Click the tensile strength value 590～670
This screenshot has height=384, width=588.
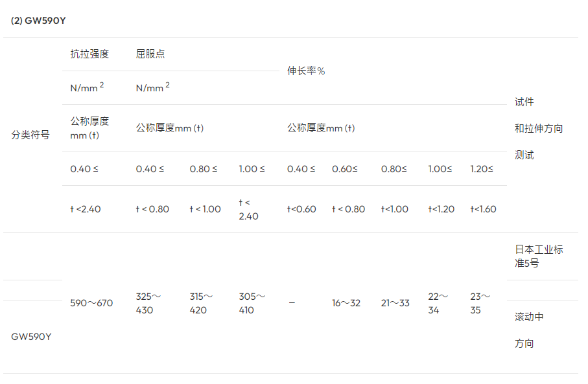pyautogui.click(x=91, y=303)
